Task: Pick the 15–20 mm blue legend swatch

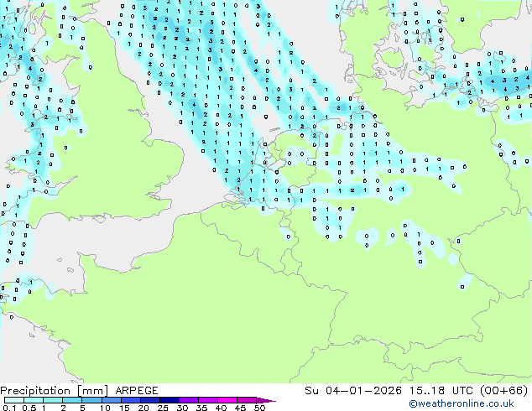Action: [130, 400]
